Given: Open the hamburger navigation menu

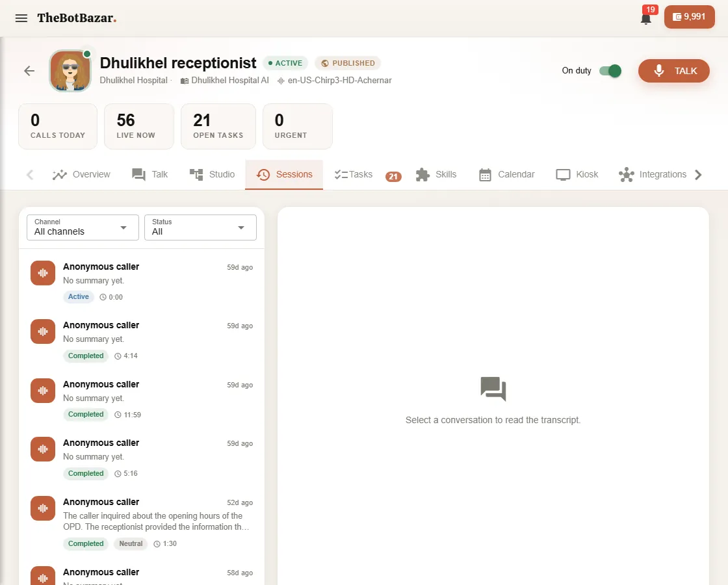Looking at the screenshot, I should (x=21, y=18).
